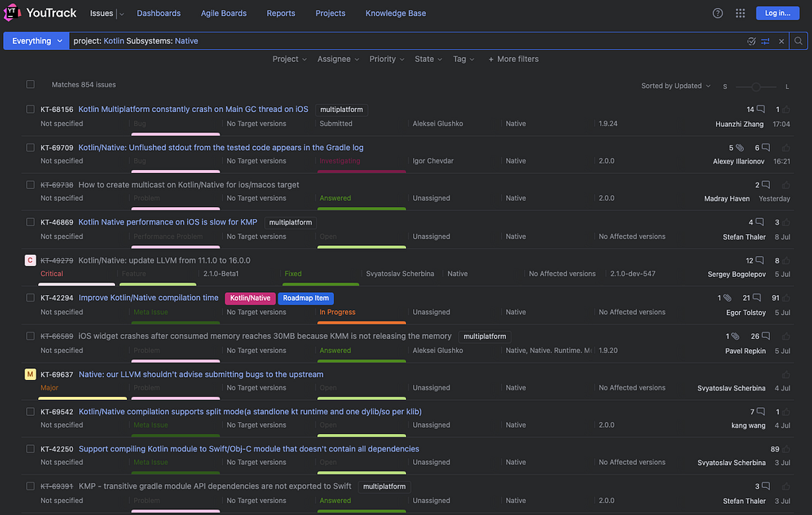Open the Priority filter dropdown

pos(387,59)
